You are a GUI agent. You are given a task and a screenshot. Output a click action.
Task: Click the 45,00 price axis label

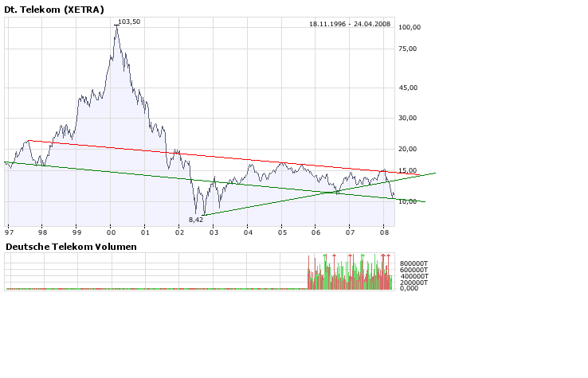pyautogui.click(x=408, y=88)
